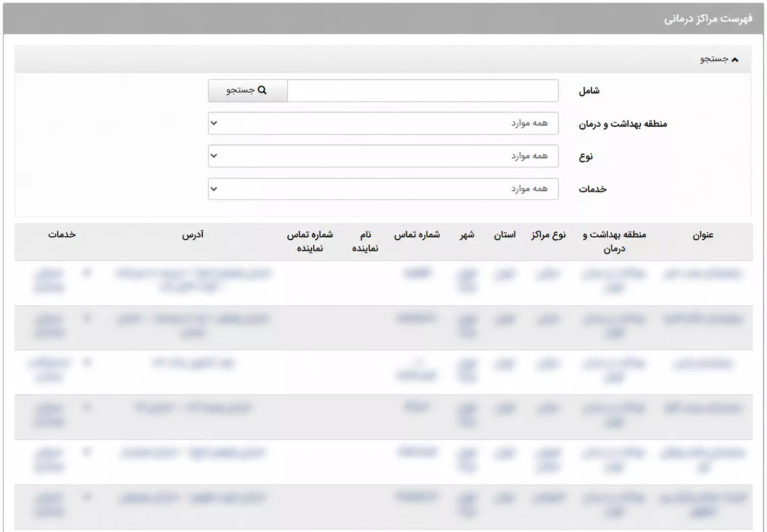Open the منطقه بهداشت و درمان dropdown
The width and height of the screenshot is (767, 532).
(383, 123)
